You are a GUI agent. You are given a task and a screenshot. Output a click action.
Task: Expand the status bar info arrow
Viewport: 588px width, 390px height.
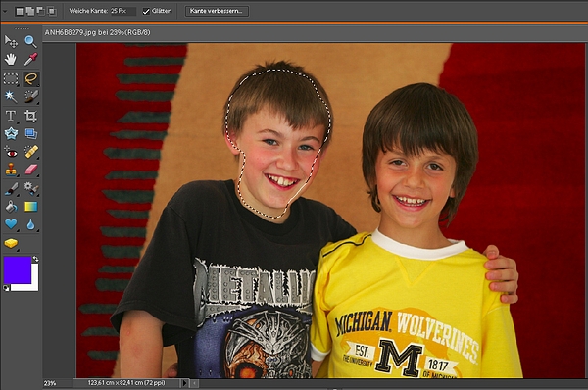click(184, 383)
